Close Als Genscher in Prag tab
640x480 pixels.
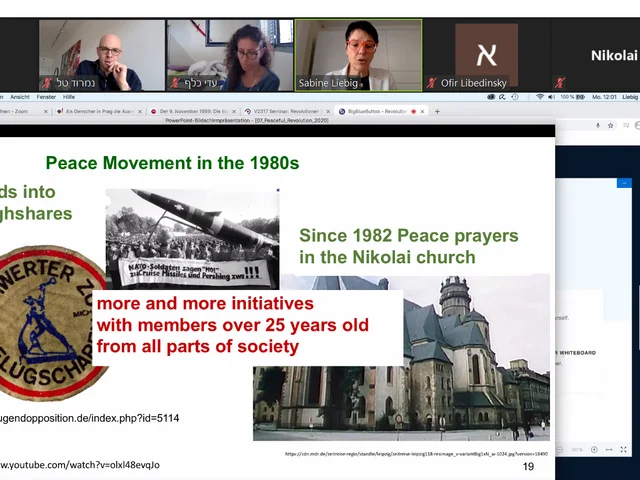(140, 111)
